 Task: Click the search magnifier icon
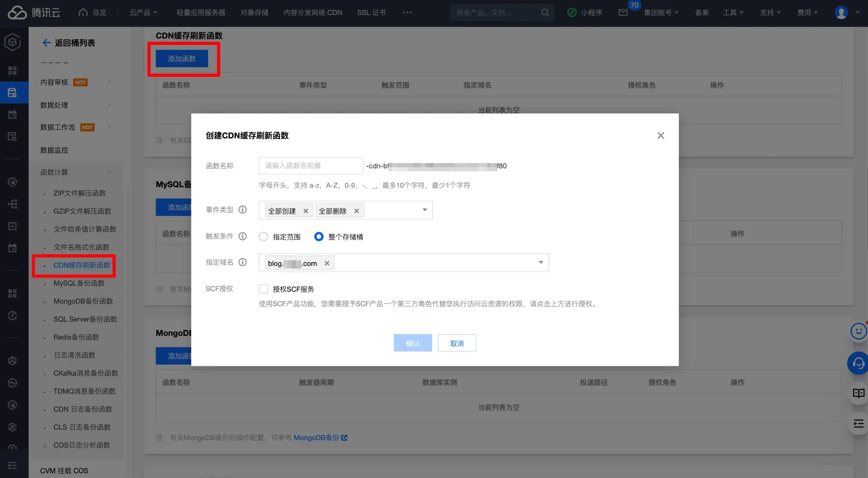(545, 13)
